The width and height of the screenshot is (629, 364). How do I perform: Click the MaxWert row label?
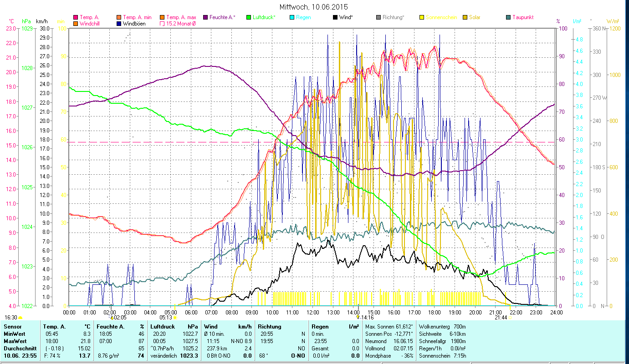[x=15, y=341]
